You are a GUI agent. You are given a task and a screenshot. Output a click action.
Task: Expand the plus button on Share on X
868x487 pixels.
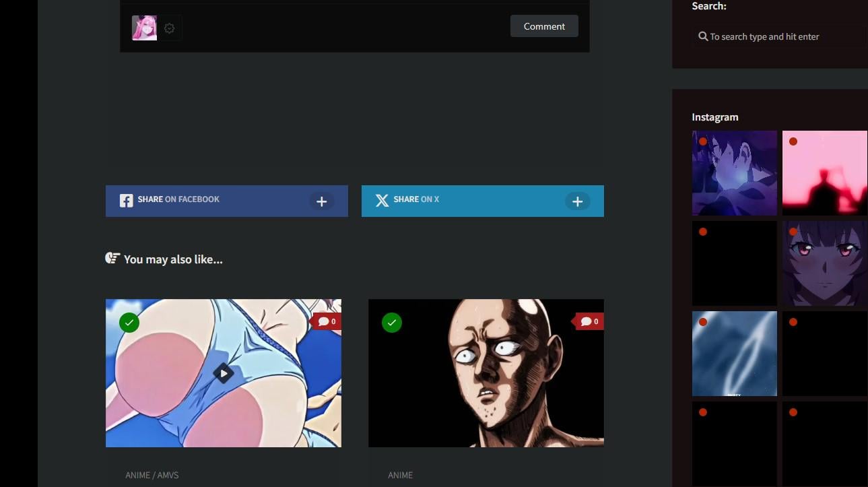pyautogui.click(x=577, y=201)
